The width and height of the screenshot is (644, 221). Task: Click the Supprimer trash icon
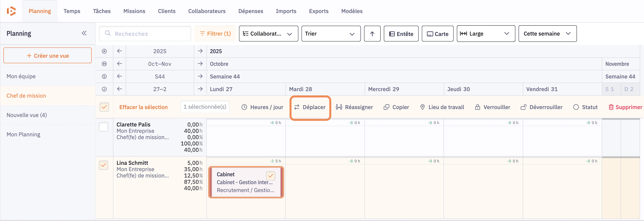click(x=611, y=107)
